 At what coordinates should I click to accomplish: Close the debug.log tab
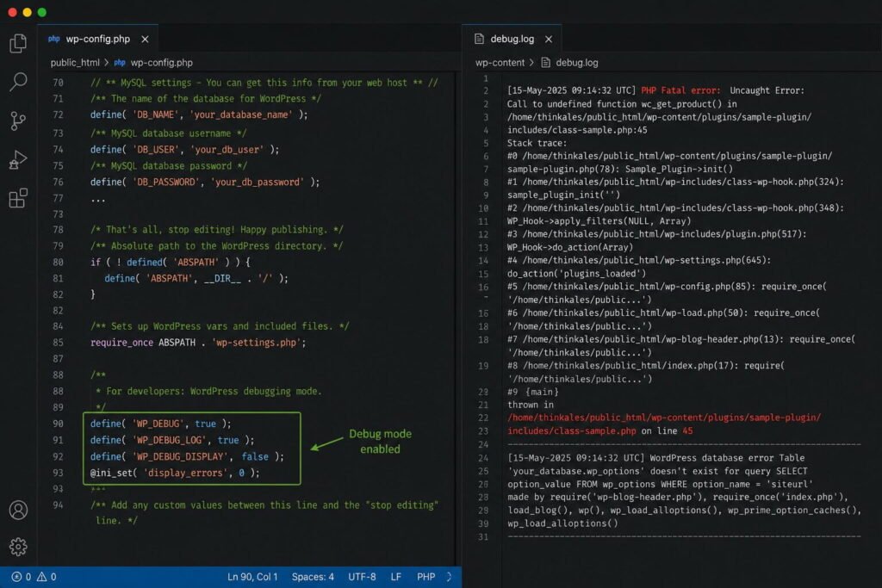click(549, 39)
